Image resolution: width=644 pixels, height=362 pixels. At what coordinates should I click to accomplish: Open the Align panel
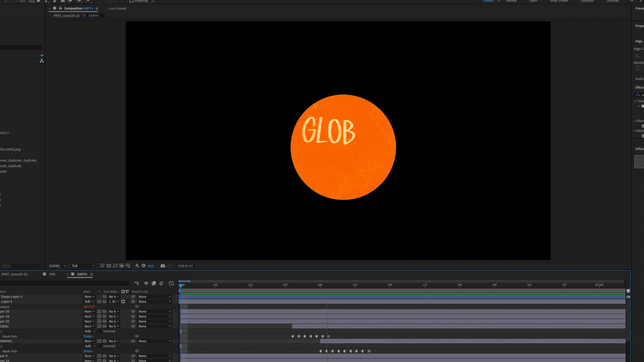639,41
